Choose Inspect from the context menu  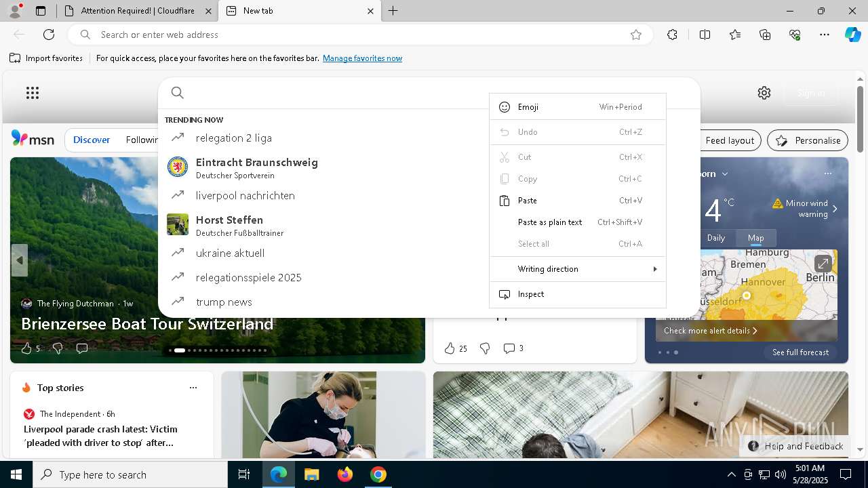(578, 294)
